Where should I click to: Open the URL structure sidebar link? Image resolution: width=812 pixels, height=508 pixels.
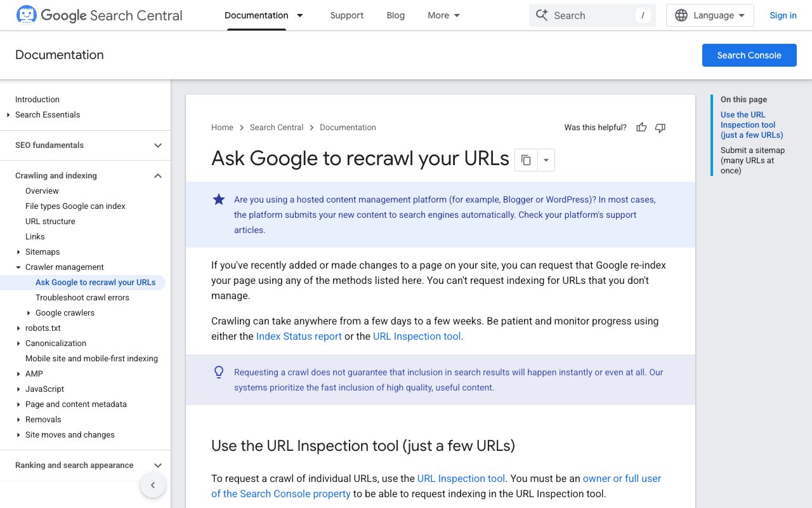click(x=50, y=222)
